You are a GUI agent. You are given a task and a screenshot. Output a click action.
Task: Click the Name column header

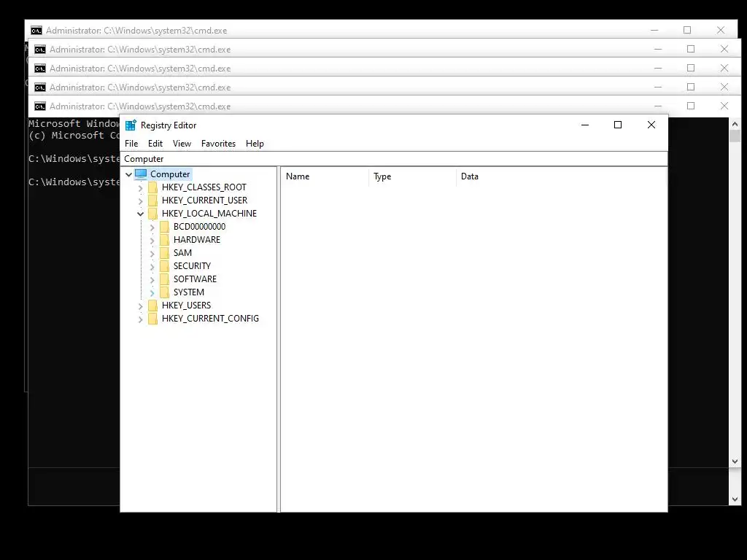pyautogui.click(x=325, y=176)
